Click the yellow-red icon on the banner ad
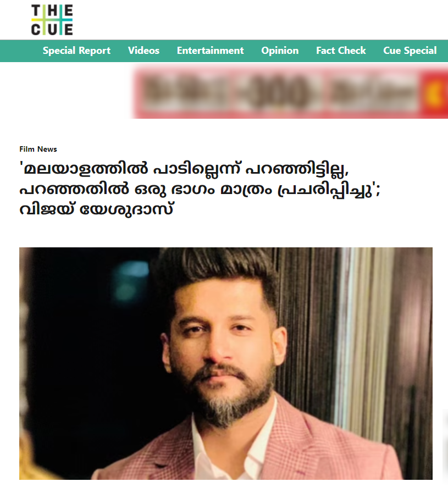This screenshot has height=487, width=448. click(435, 92)
